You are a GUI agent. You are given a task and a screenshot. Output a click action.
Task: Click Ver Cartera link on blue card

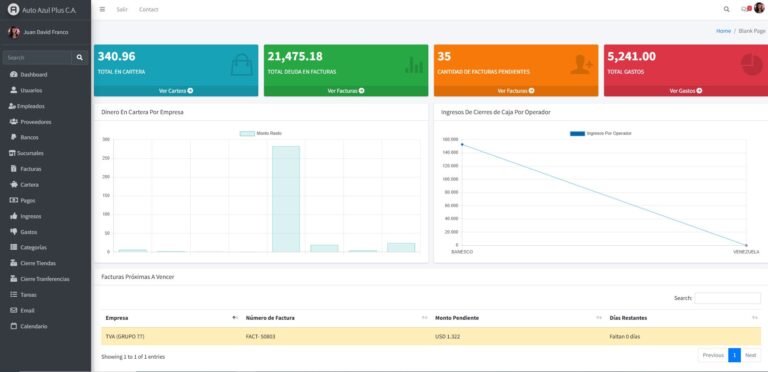pyautogui.click(x=176, y=91)
